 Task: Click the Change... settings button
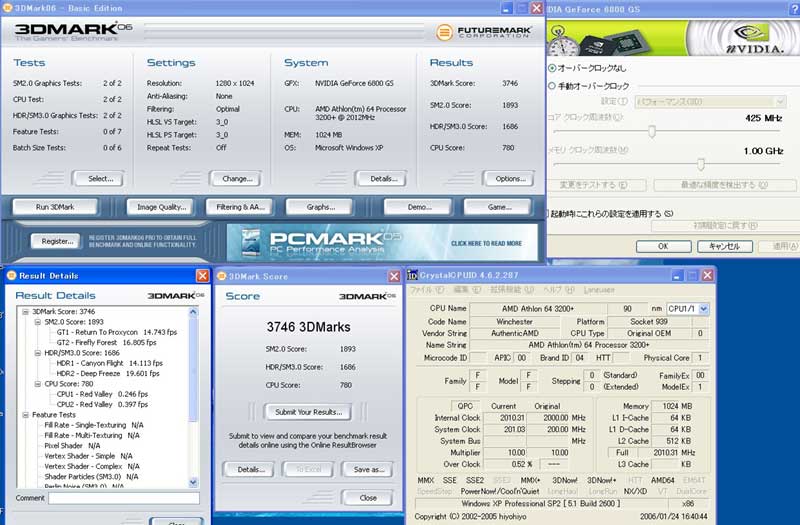point(237,179)
